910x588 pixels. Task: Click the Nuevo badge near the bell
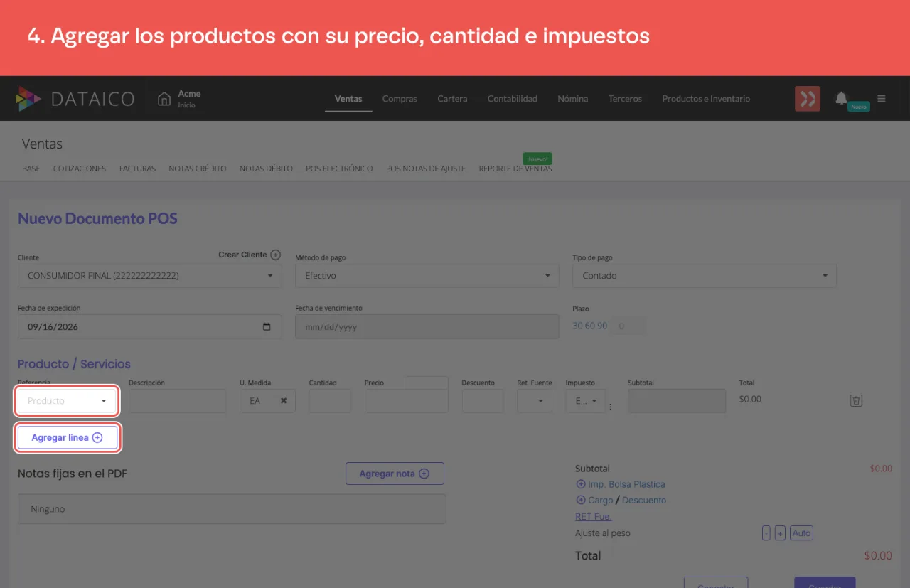[859, 107]
